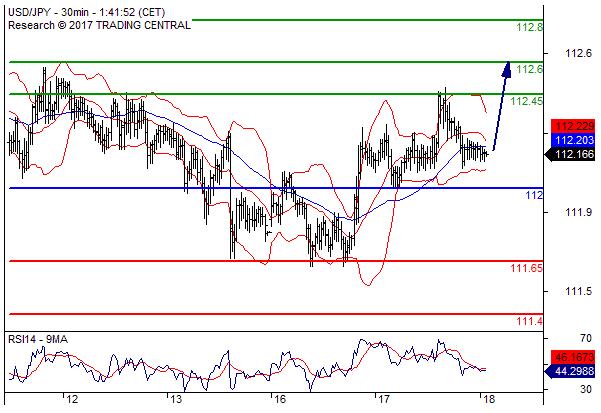The width and height of the screenshot is (601, 413).
Task: Click the Research 2017 TRADING CENTRAL label
Action: (x=99, y=26)
